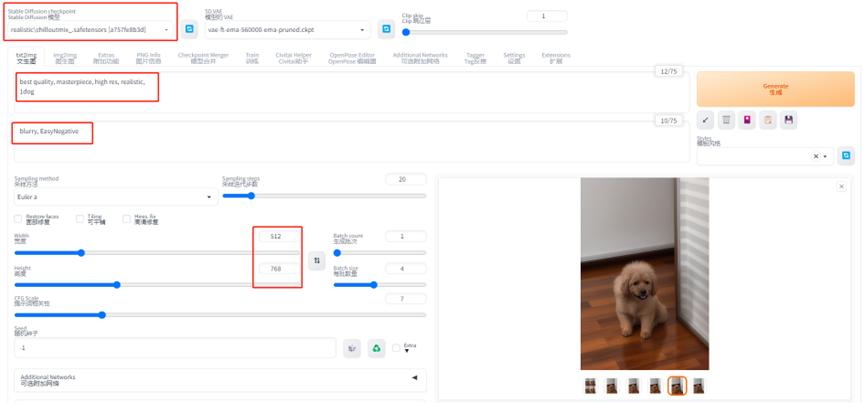Adjust the Width slider

157,253
